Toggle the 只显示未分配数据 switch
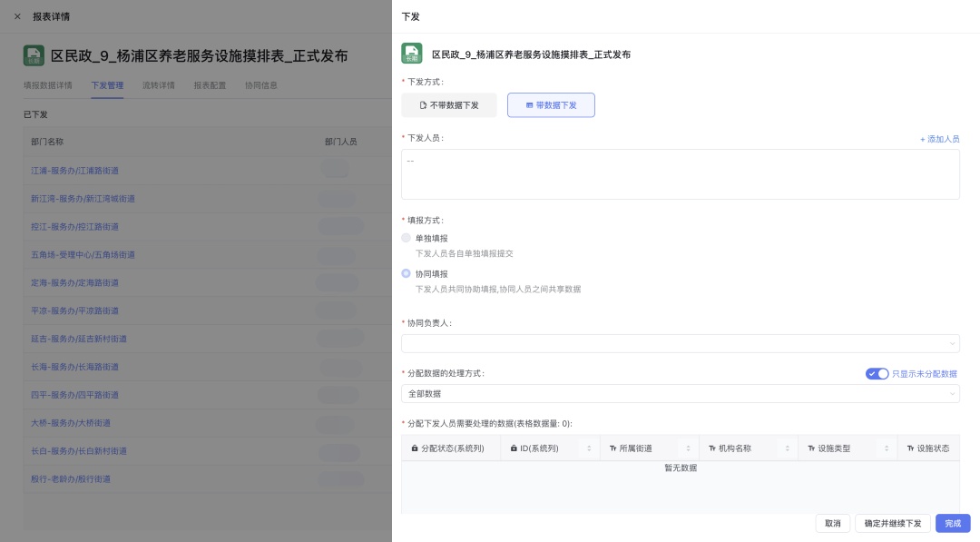 (x=877, y=373)
